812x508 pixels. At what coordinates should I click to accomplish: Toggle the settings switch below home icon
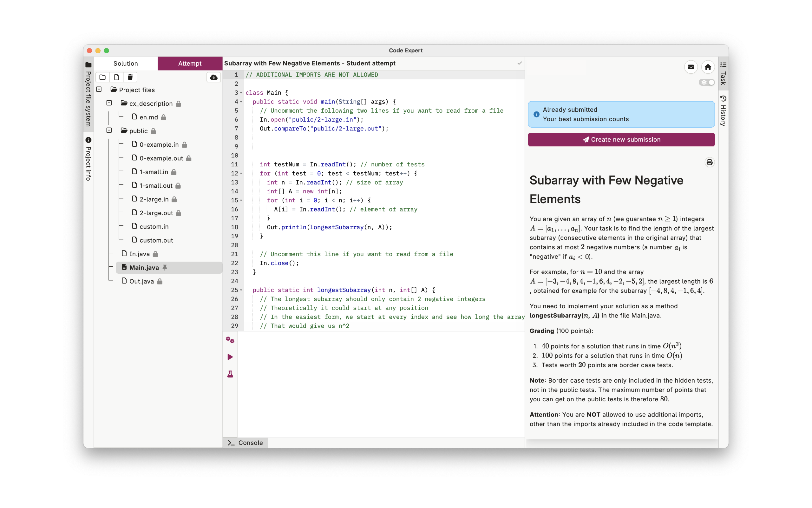click(707, 82)
